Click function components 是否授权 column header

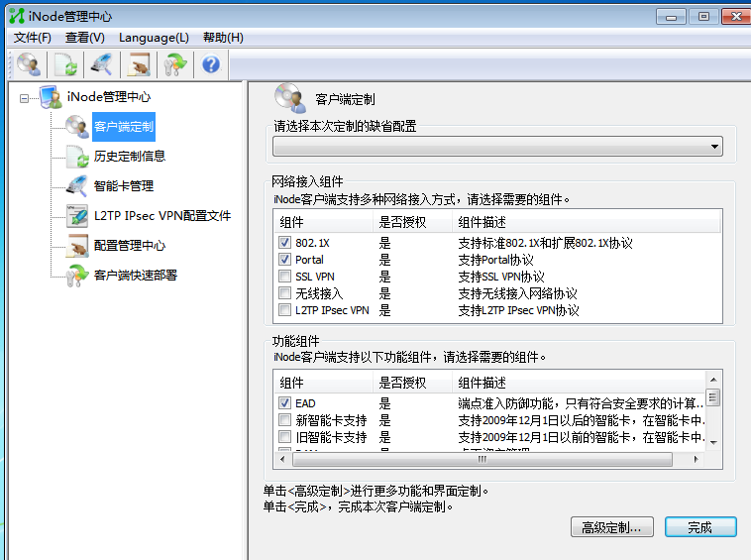pyautogui.click(x=412, y=383)
